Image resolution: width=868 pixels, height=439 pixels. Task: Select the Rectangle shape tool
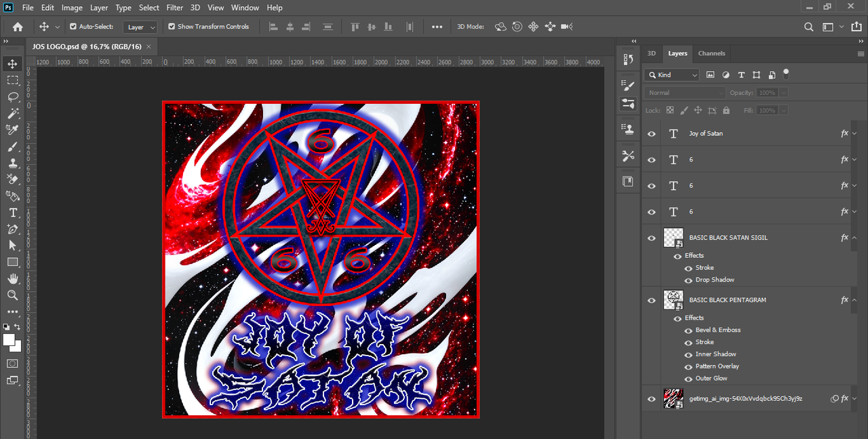coord(13,262)
